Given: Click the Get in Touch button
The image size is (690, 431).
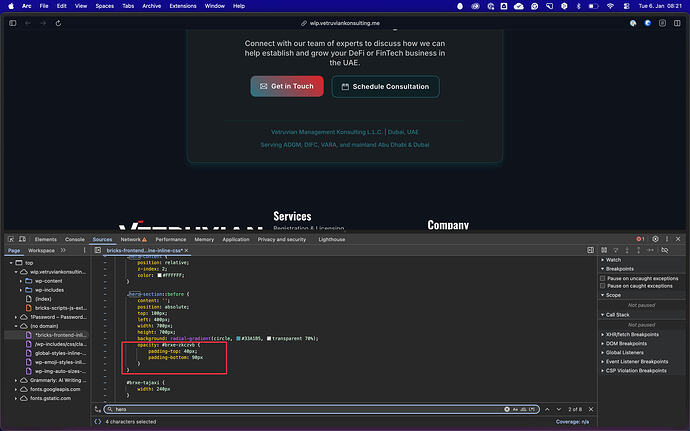Looking at the screenshot, I should [x=287, y=86].
